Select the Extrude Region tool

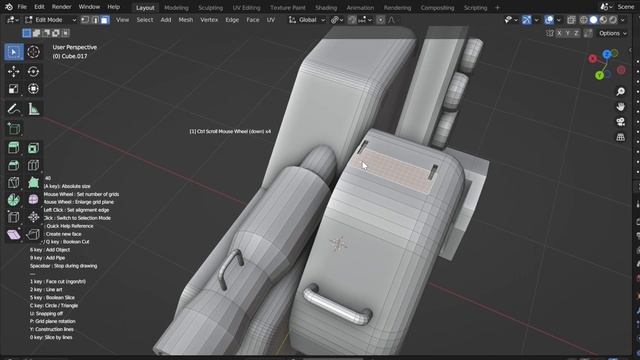pos(13,148)
